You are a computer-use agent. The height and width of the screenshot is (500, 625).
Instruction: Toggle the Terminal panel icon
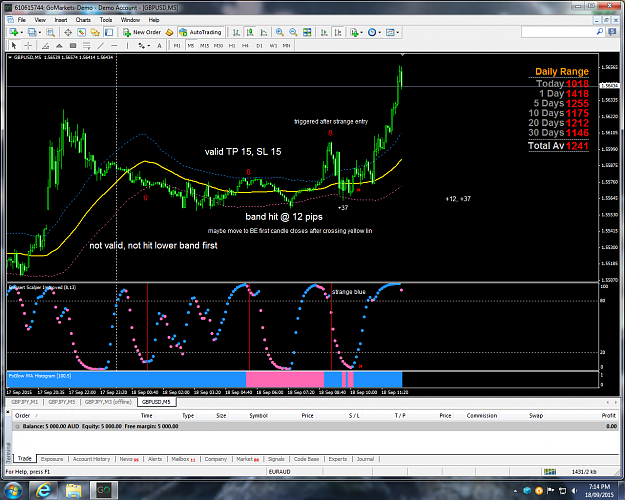(x=109, y=32)
